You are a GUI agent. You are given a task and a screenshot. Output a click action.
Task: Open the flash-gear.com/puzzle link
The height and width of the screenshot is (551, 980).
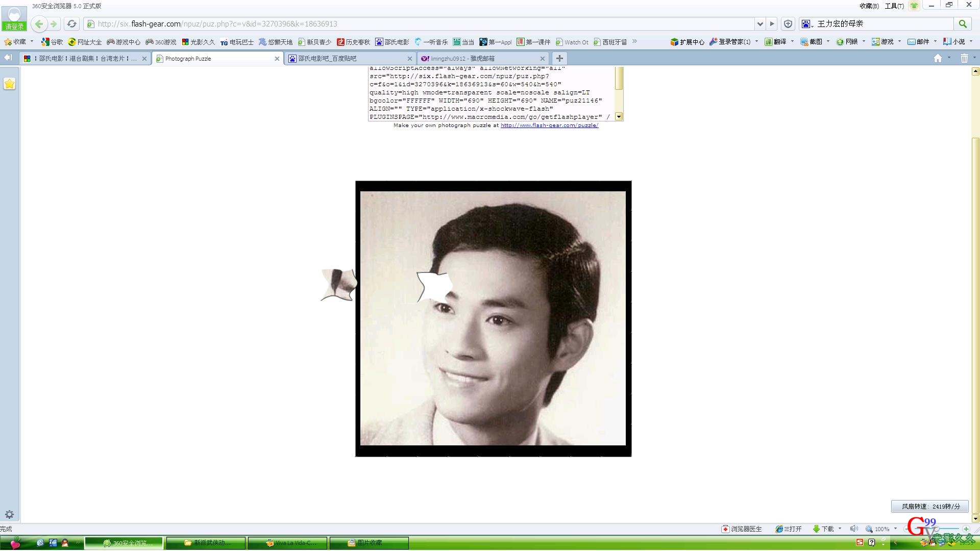pos(549,126)
